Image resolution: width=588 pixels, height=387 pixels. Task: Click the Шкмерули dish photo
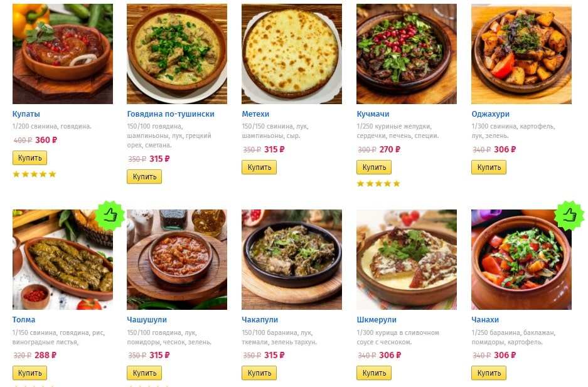click(407, 260)
